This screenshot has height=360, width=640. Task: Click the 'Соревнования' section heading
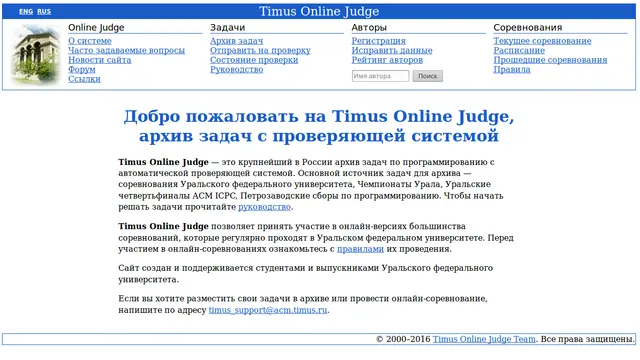pyautogui.click(x=528, y=27)
